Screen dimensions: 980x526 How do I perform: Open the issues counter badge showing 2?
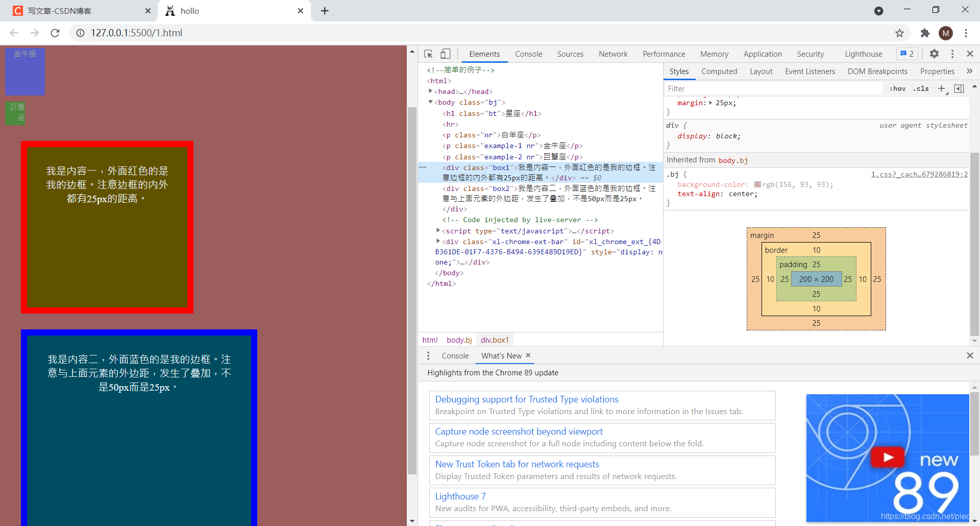coord(907,54)
